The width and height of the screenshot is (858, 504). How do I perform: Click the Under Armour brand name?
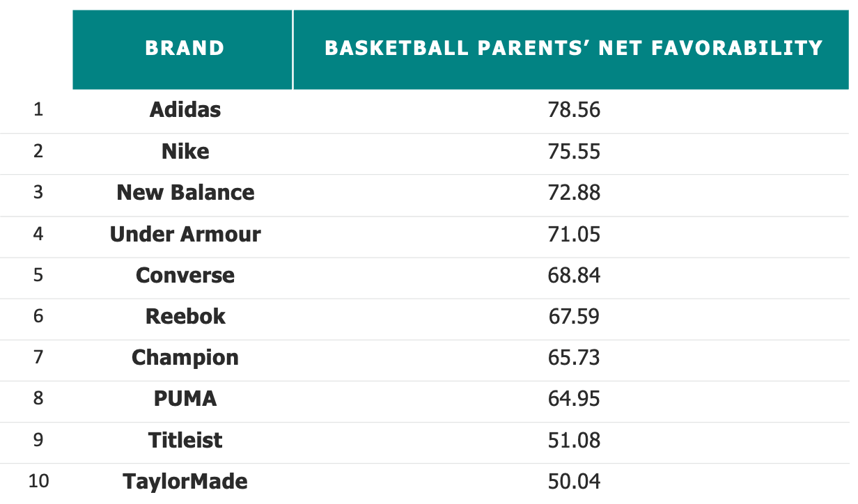click(x=185, y=234)
